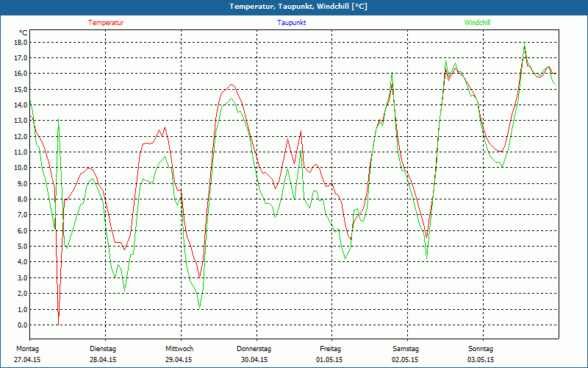Click the 14,0 y-axis value
The height and width of the screenshot is (368, 588).
coord(22,105)
